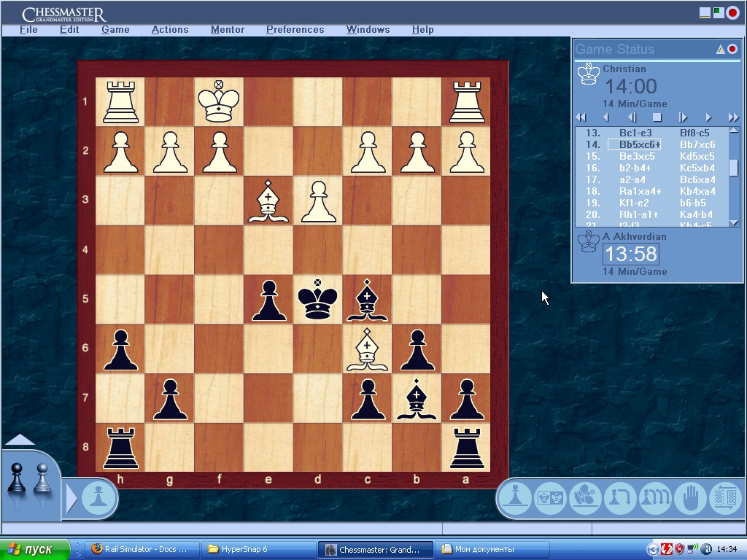Click the pawn with single arrow icon
This screenshot has height=560, width=747.
click(620, 497)
